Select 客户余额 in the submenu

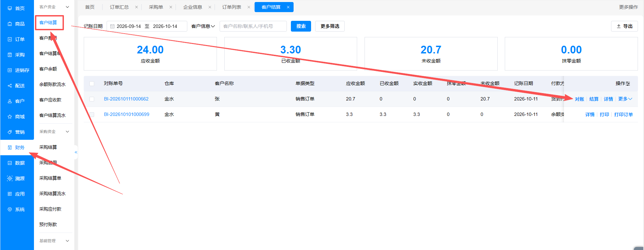coord(48,69)
